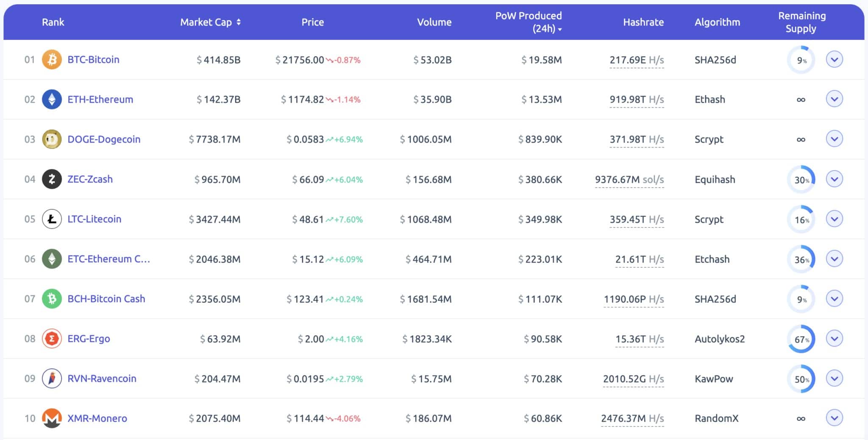Open the ERG-Ergo coin link
This screenshot has width=868, height=440.
[x=89, y=339]
